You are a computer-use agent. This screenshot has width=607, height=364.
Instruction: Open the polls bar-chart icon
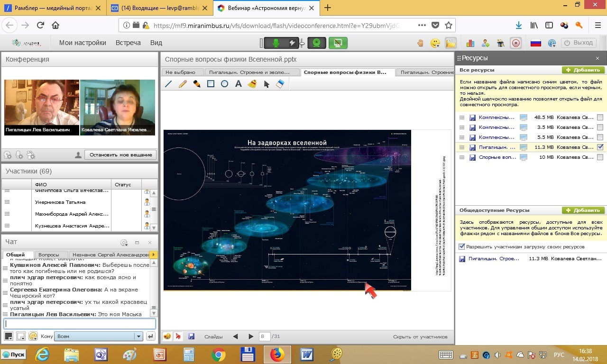(x=470, y=43)
